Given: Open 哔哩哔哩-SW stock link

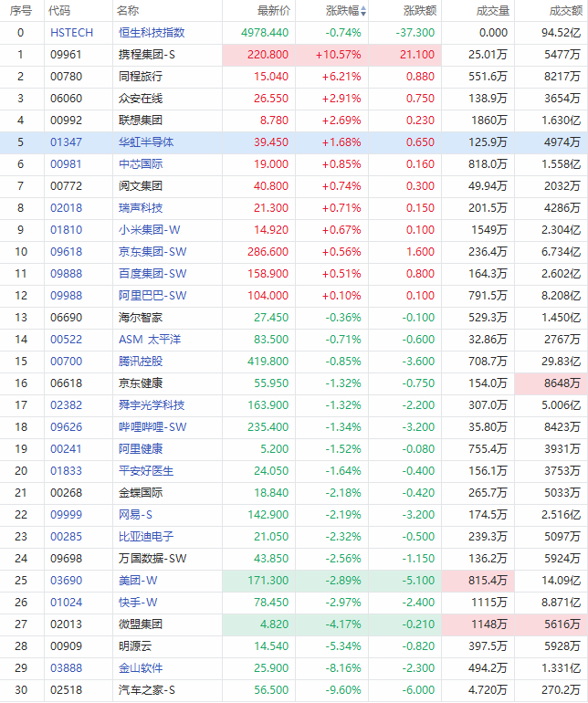Looking at the screenshot, I should [x=152, y=427].
